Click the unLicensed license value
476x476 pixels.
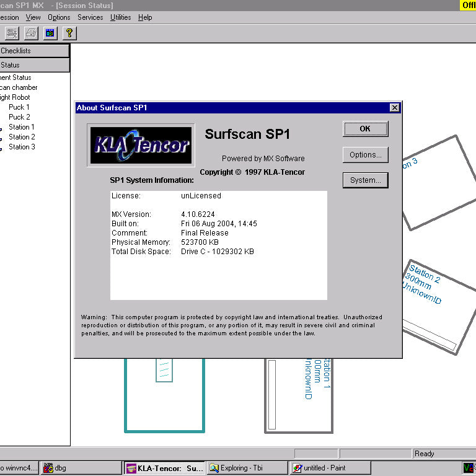tap(201, 196)
